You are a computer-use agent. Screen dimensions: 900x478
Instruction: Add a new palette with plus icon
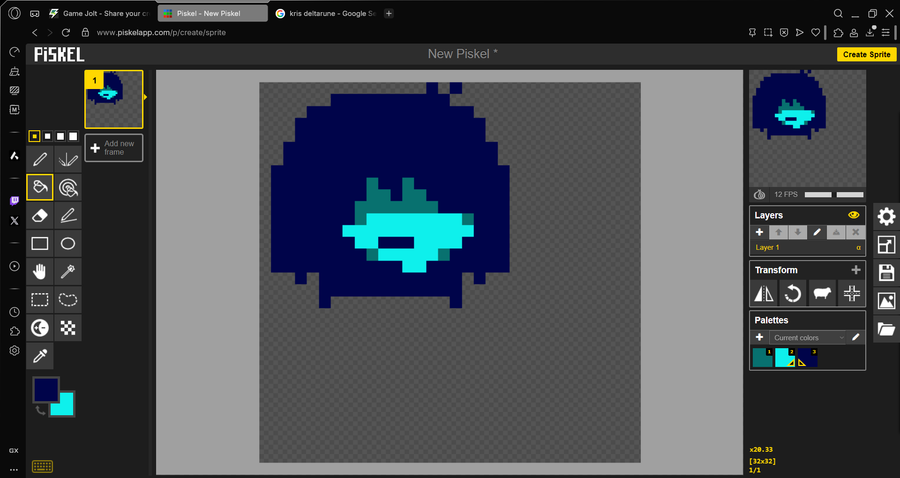(x=759, y=337)
